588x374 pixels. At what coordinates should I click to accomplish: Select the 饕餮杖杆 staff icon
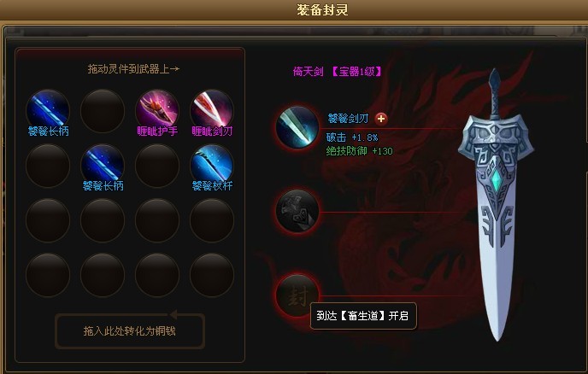click(212, 166)
